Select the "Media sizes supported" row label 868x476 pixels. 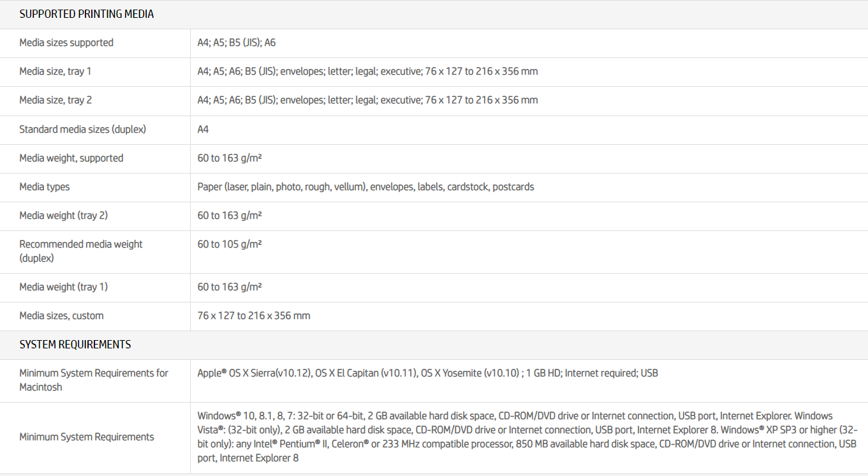click(x=66, y=43)
